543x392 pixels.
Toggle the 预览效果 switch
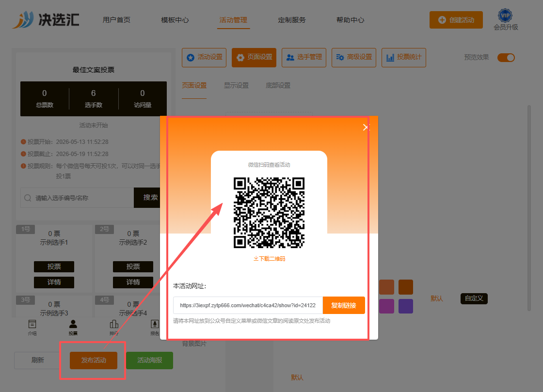coord(506,58)
